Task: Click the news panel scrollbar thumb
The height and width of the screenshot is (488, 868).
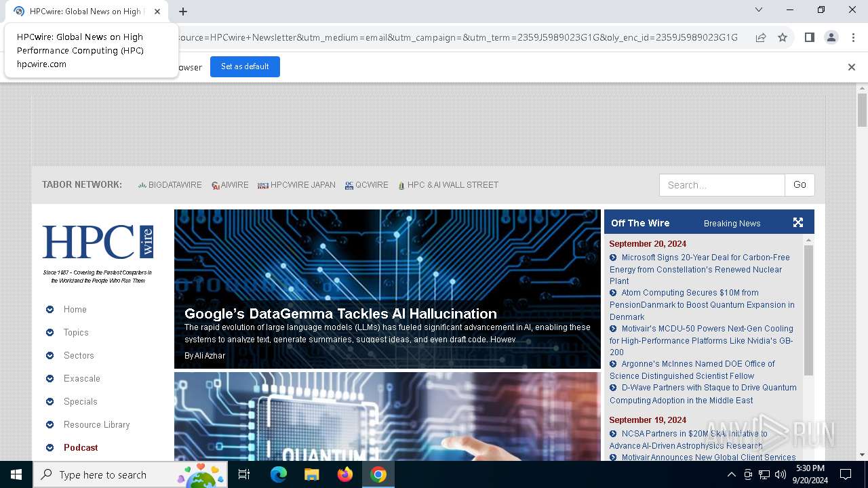Action: (x=808, y=310)
